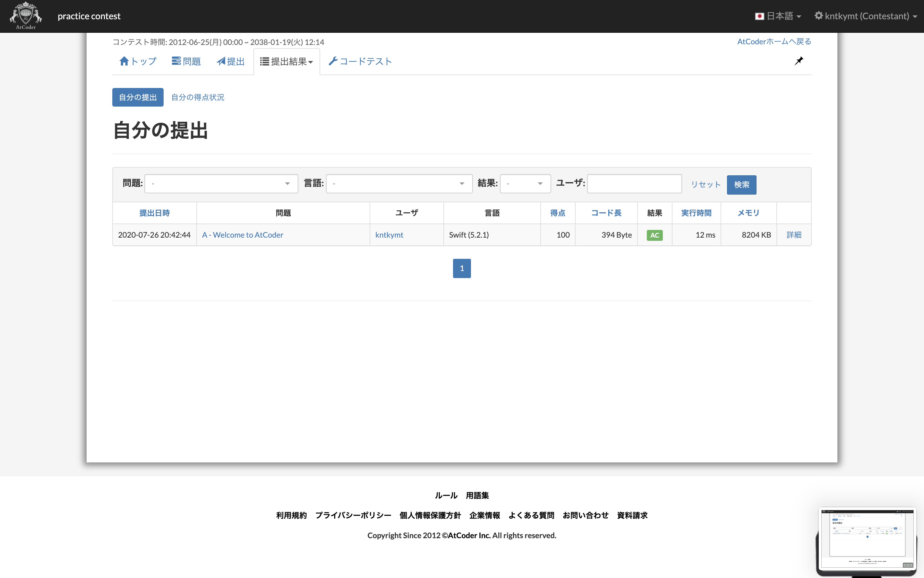Screen dimensions: 924x578
Task: Open the kntkymt user link in the table
Action: tap(389, 235)
